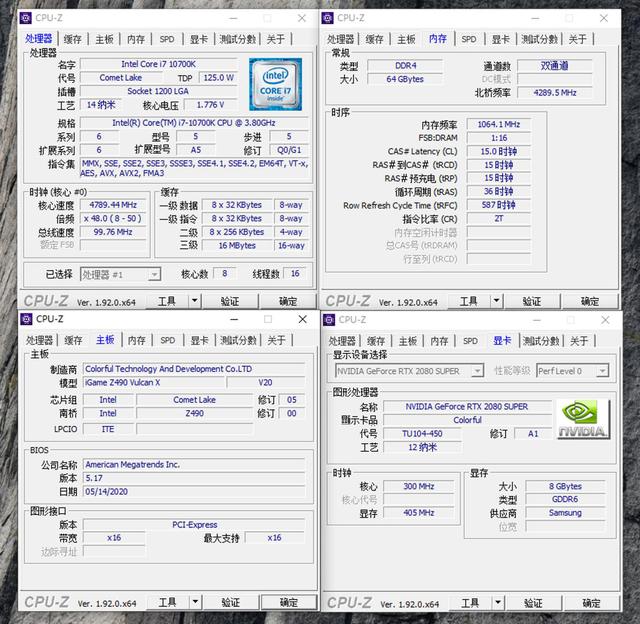The width and height of the screenshot is (640, 624).
Task: Click 确定 button in the mainboard window
Action: pos(289,602)
